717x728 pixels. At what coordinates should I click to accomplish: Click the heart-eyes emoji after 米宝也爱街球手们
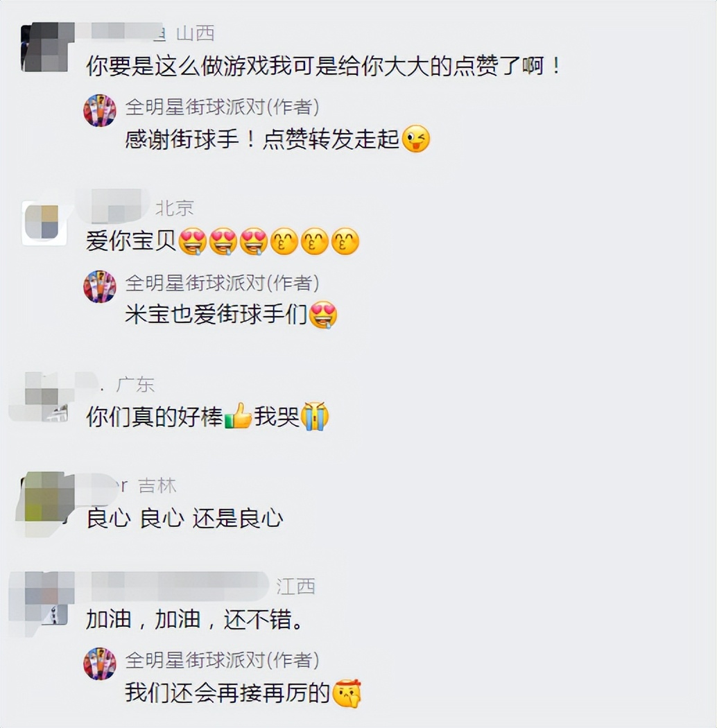323,315
